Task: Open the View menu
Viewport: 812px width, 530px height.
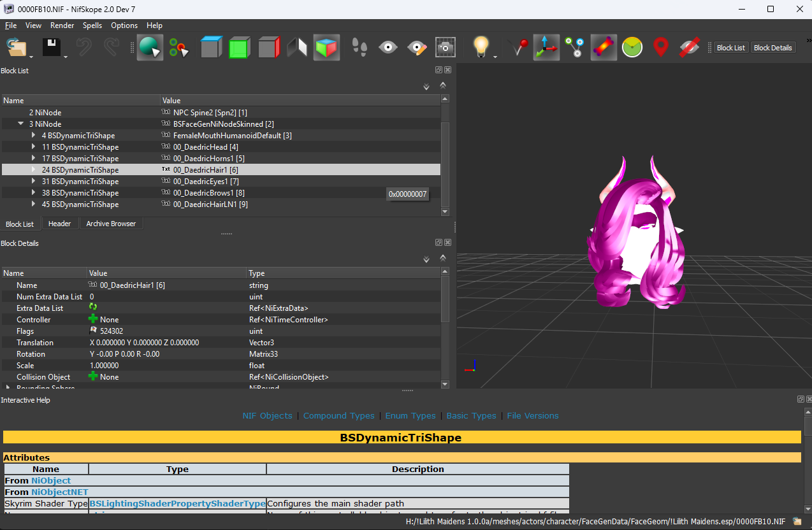Action: tap(33, 25)
